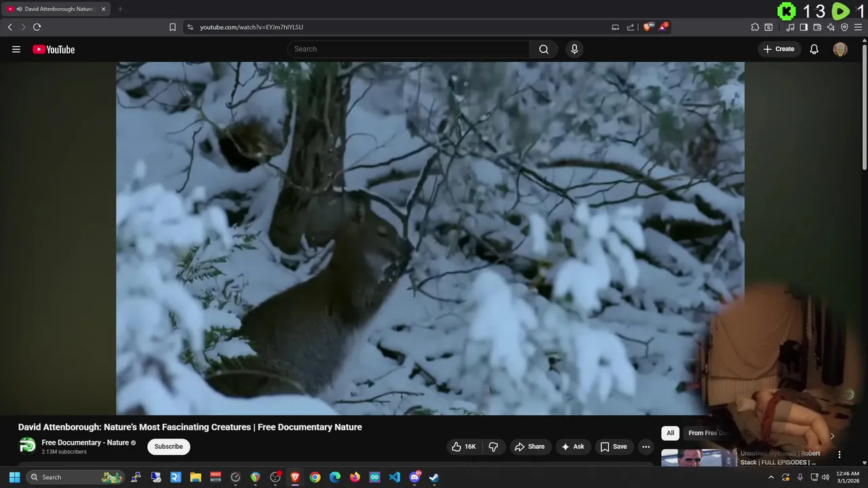868x488 pixels.
Task: Open options for Unsolved Mysteries suggested video
Action: point(839,455)
